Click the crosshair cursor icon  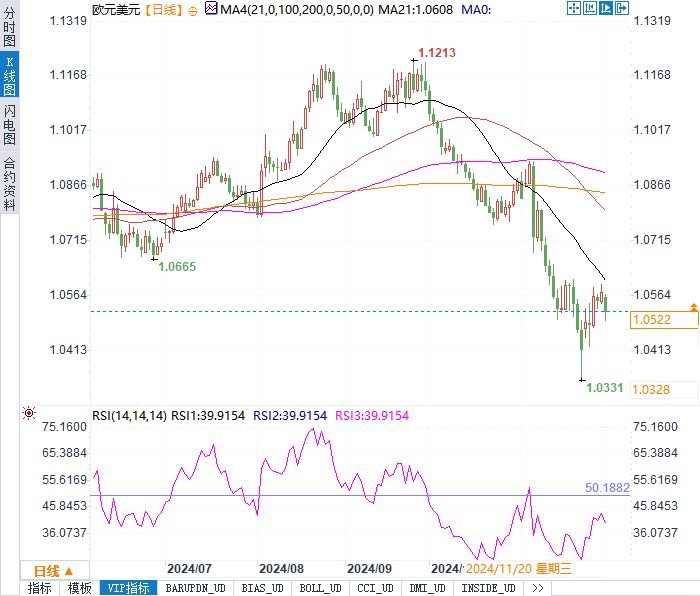coord(574,8)
